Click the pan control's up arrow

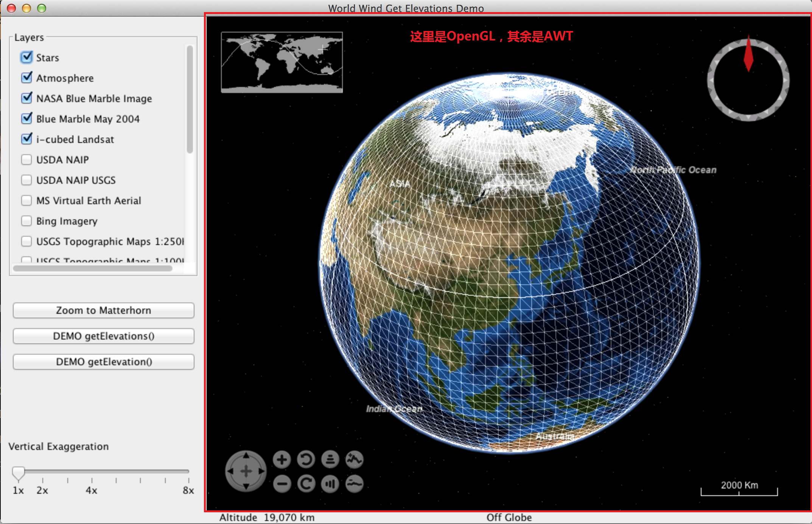pyautogui.click(x=246, y=456)
